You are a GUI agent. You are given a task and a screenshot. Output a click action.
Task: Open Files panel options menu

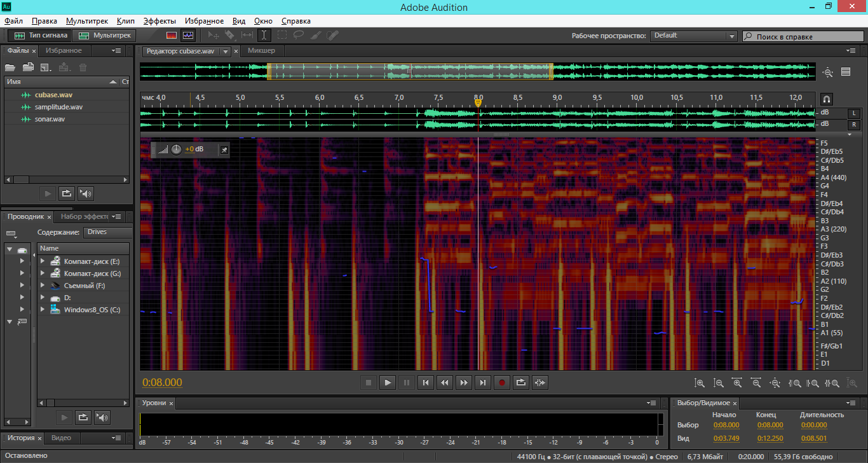[116, 50]
